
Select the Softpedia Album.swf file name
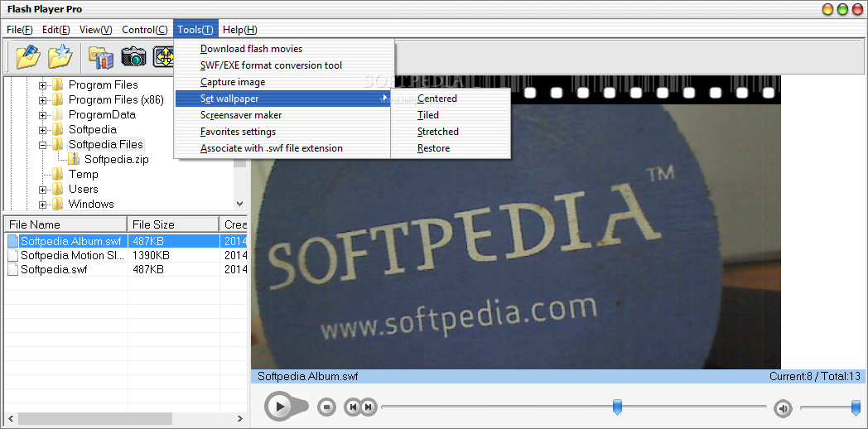point(71,241)
